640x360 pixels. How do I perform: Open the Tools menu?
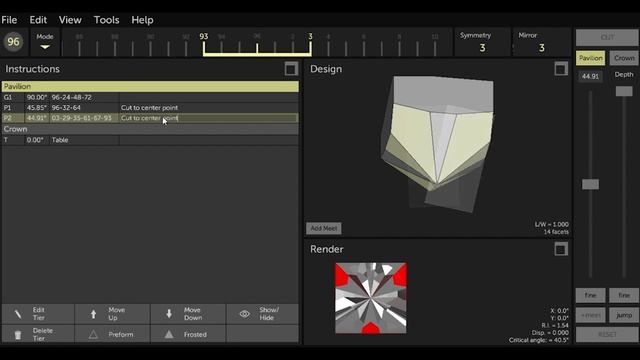107,20
